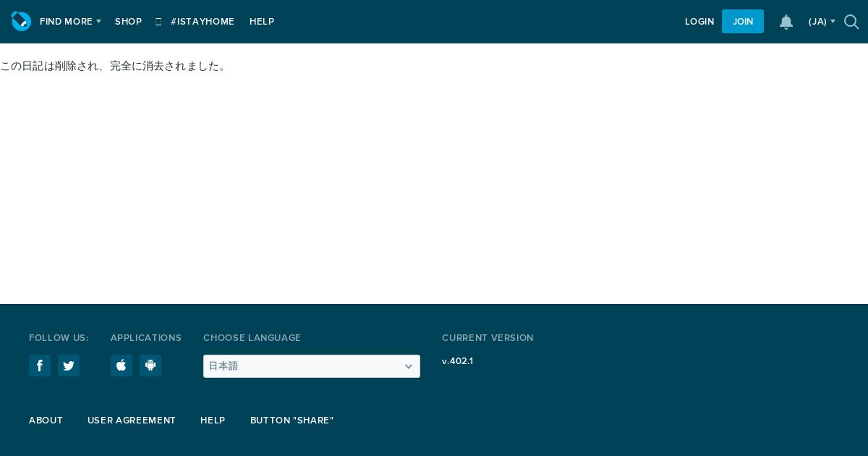Open HELP in the top navigation
Screen dimensions: 868x456
[262, 22]
